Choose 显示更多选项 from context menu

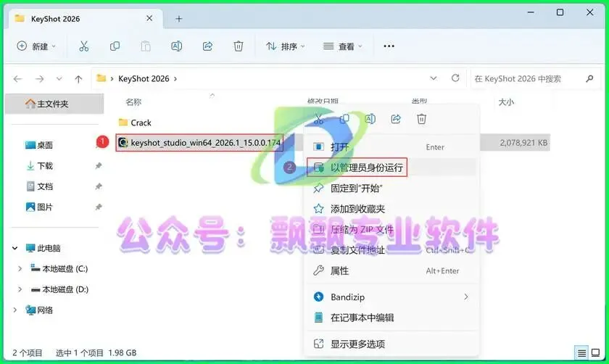[x=391, y=344]
